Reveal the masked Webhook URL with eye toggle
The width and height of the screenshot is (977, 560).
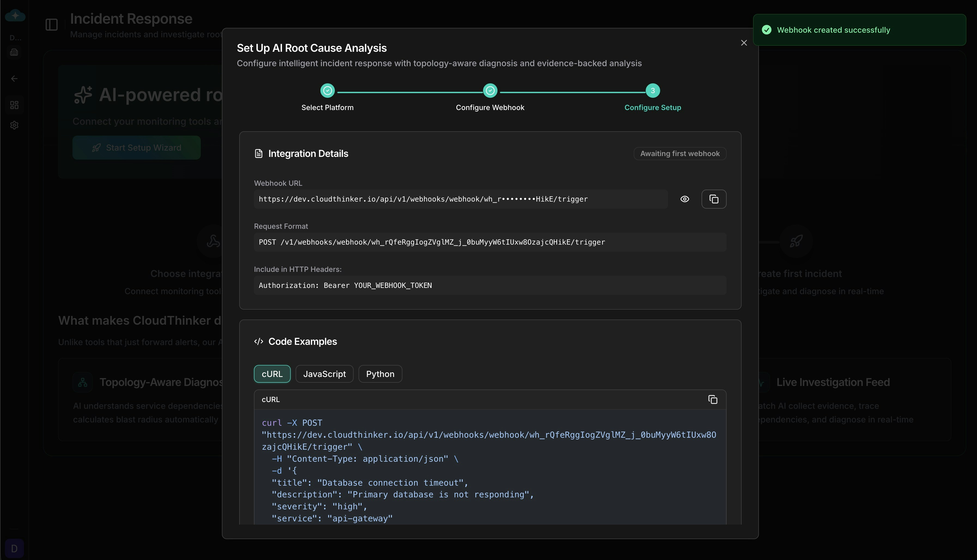pos(685,199)
